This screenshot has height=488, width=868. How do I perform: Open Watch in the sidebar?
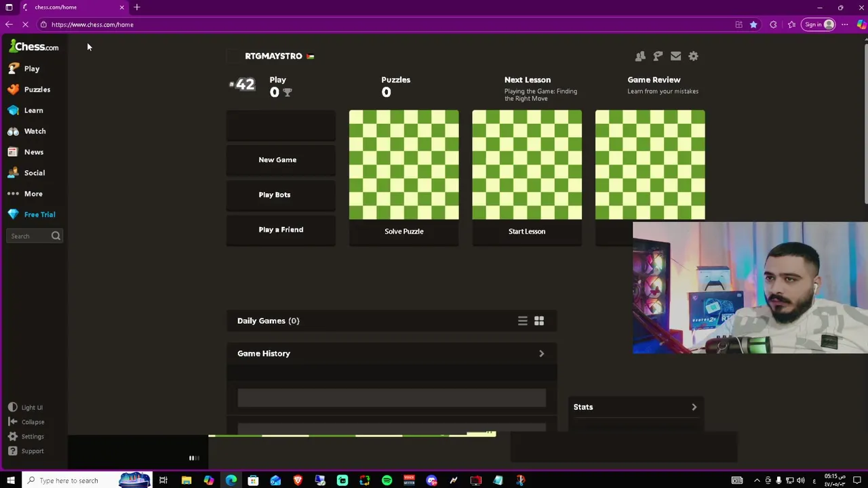[27, 131]
